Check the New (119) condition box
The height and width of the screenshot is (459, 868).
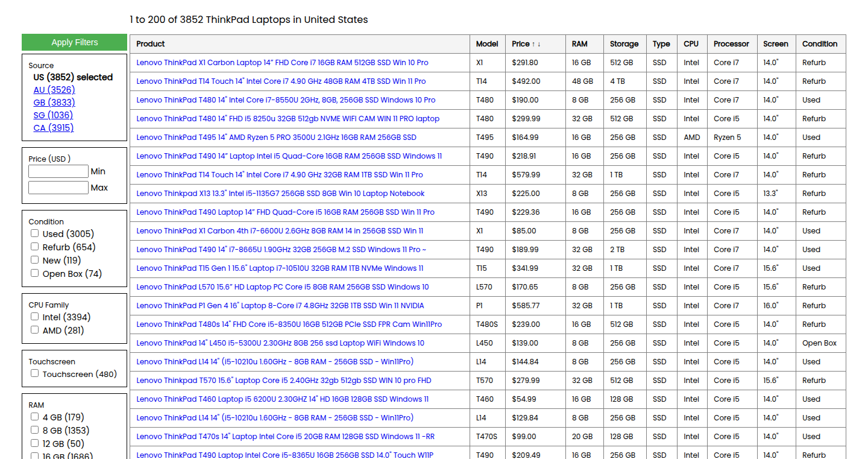pos(35,260)
